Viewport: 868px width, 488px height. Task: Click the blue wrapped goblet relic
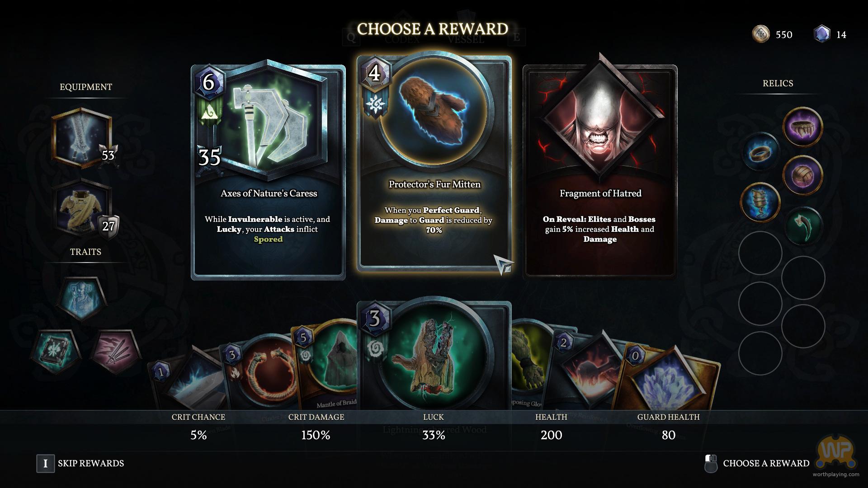click(x=760, y=202)
